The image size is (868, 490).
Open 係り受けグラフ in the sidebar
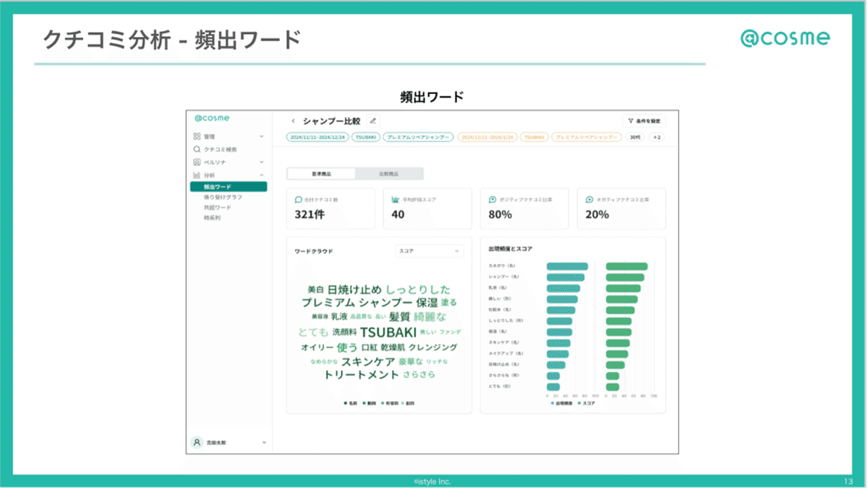(223, 197)
